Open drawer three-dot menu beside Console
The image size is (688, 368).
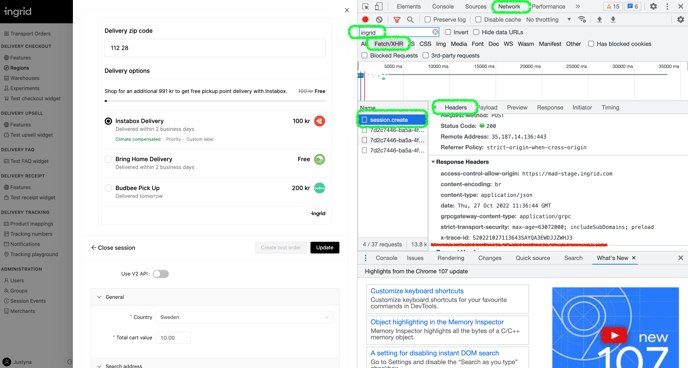click(x=366, y=258)
